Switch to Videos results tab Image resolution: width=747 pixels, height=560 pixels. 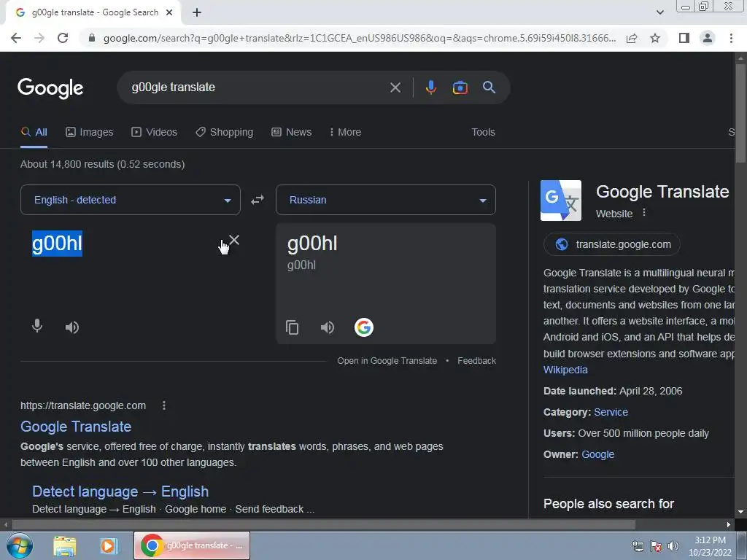[155, 132]
